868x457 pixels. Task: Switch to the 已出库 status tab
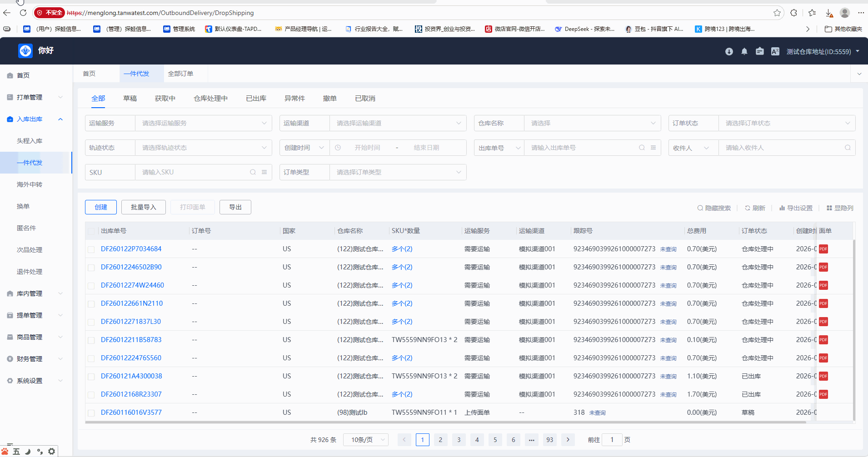pyautogui.click(x=256, y=99)
